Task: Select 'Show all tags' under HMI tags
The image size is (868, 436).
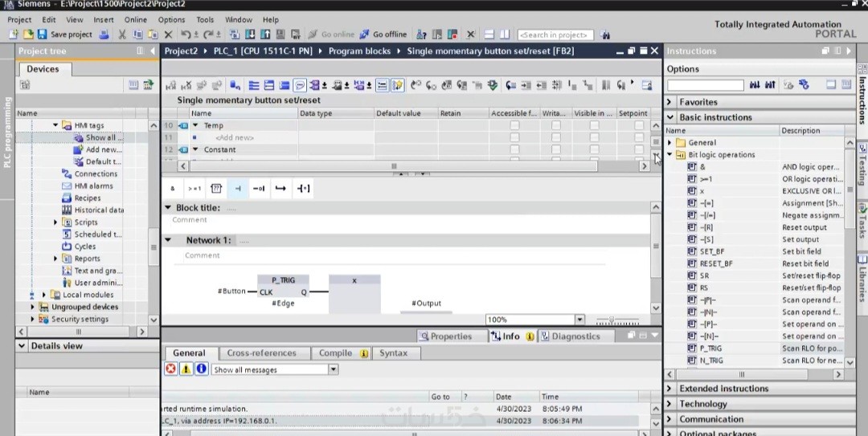Action: pos(100,137)
